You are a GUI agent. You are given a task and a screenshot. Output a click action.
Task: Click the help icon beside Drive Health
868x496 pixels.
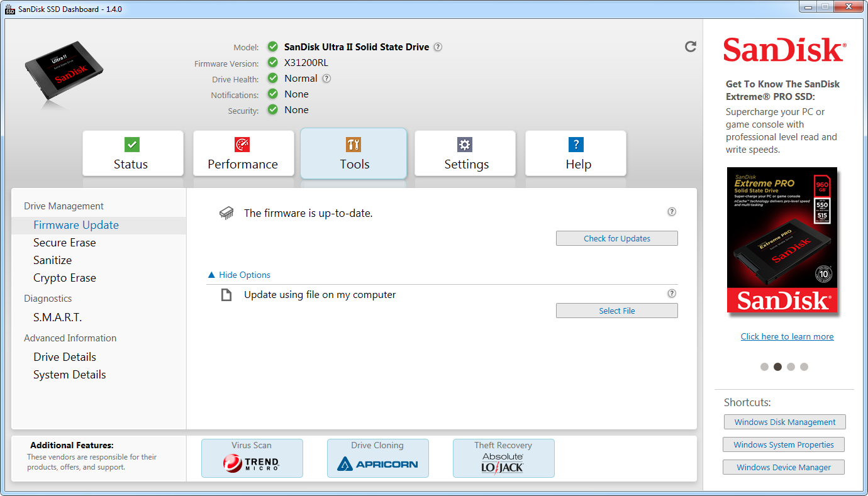326,79
